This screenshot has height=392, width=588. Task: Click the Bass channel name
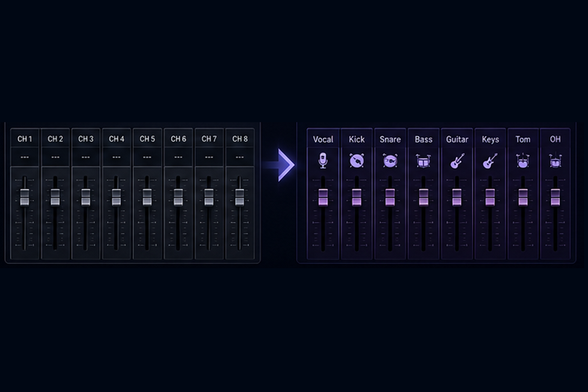[x=423, y=139]
